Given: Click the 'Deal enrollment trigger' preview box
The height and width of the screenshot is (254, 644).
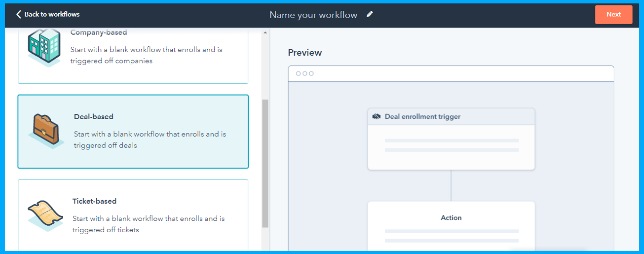Looking at the screenshot, I should pos(451,139).
